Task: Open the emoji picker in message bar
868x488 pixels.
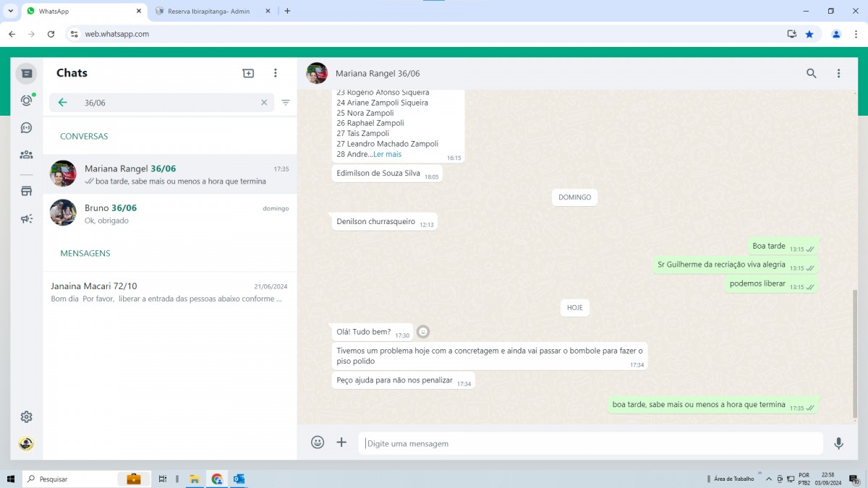Action: pyautogui.click(x=318, y=442)
